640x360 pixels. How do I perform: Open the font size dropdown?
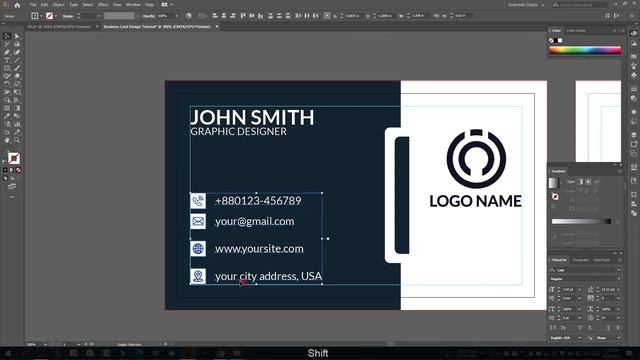pyautogui.click(x=579, y=289)
